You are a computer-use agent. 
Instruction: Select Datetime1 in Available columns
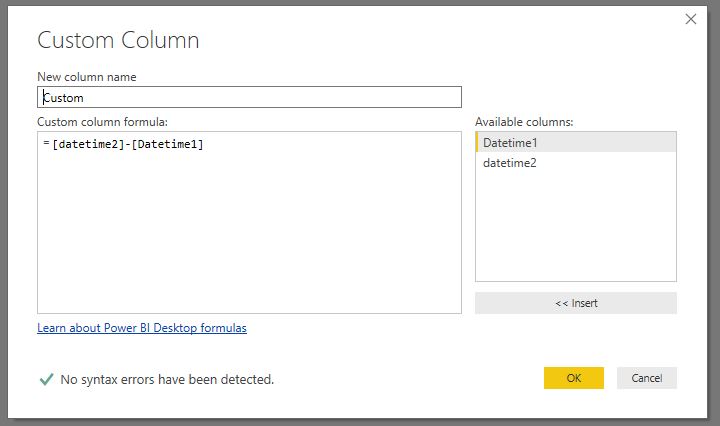pyautogui.click(x=576, y=142)
